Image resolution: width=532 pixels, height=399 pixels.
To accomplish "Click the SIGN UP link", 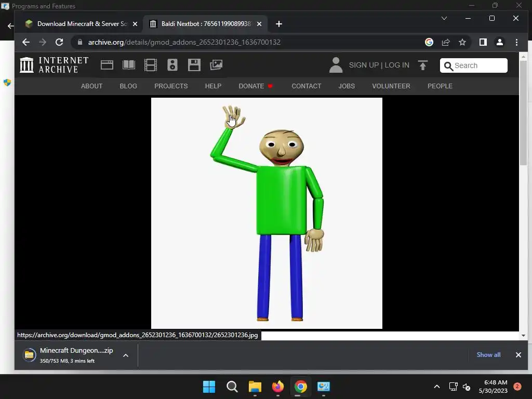I will 364,65.
